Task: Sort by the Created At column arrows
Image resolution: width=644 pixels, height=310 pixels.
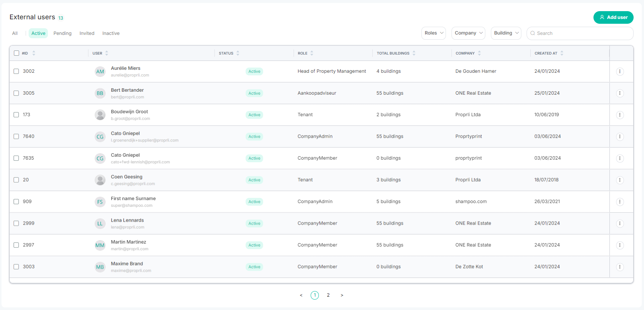Action: pos(562,53)
